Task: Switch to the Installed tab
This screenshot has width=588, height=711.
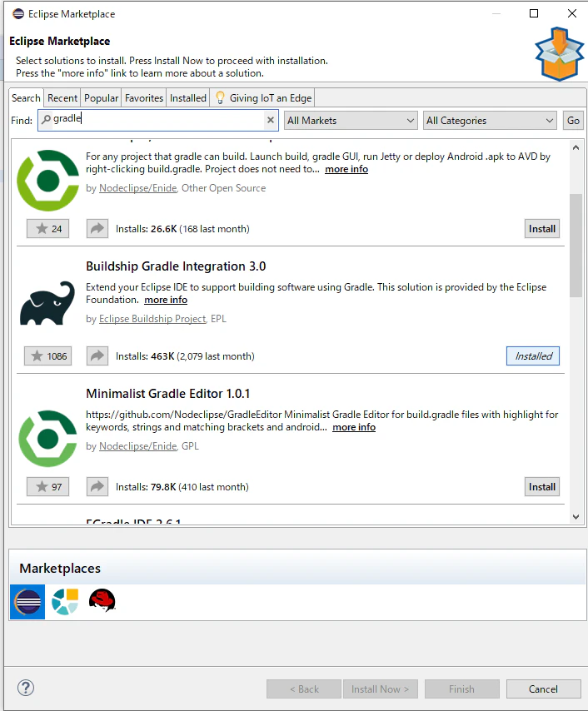Action: coord(188,98)
